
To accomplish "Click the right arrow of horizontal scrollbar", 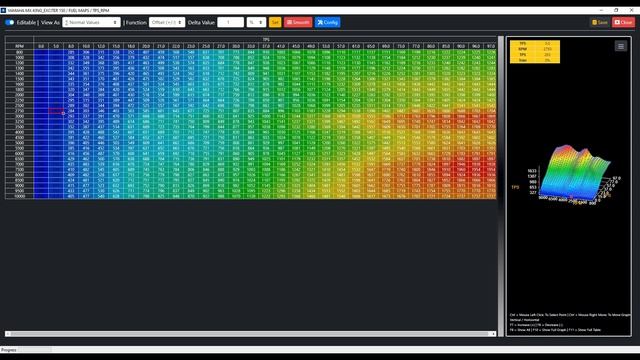I will click(x=493, y=334).
